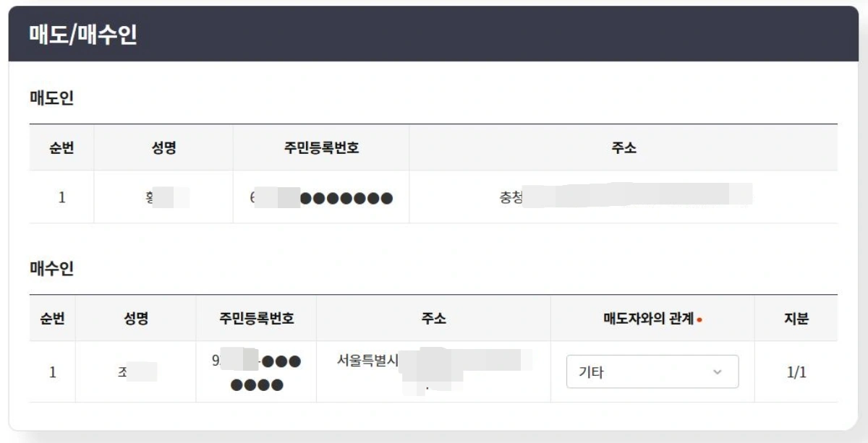Image resolution: width=868 pixels, height=443 pixels.
Task: Select 기타 in the relationship combo box
Action: 651,371
